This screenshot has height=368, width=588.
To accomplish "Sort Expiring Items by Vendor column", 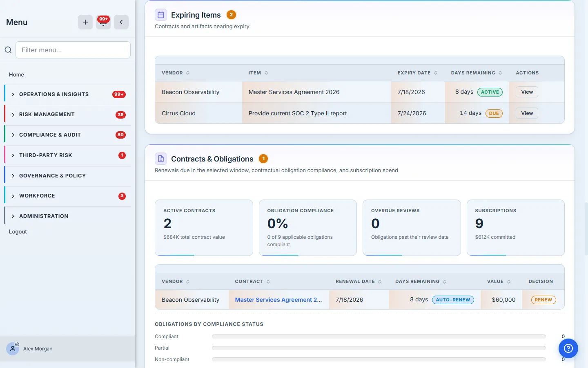I will point(176,73).
